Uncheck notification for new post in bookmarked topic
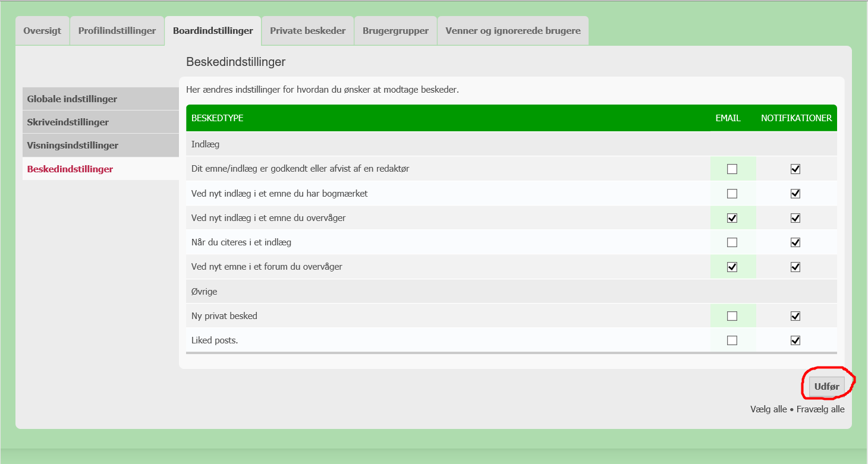 coord(795,194)
